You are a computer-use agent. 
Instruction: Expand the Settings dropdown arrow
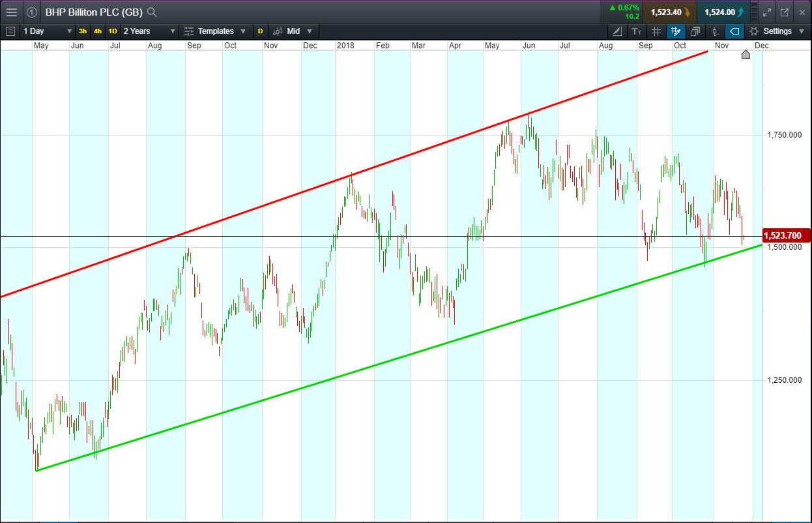pos(802,31)
